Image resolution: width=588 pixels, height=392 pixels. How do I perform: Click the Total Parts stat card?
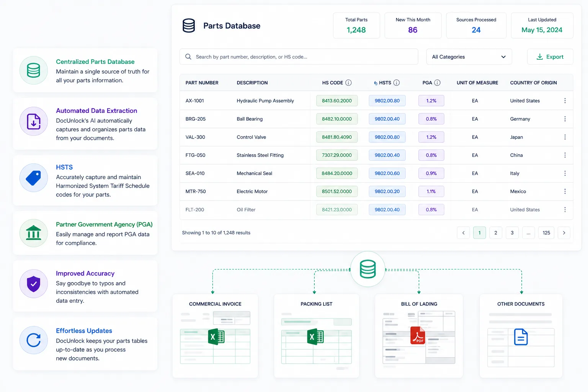click(356, 26)
